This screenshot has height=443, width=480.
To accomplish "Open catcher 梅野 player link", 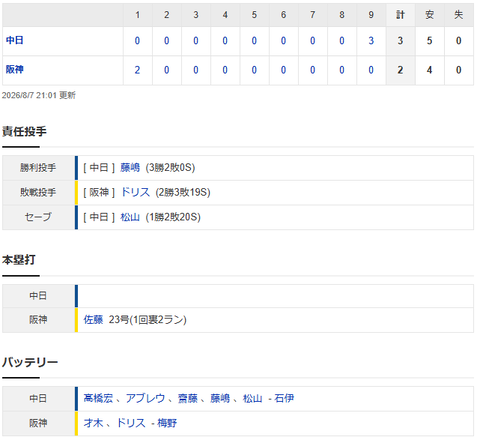I will coord(167,423).
